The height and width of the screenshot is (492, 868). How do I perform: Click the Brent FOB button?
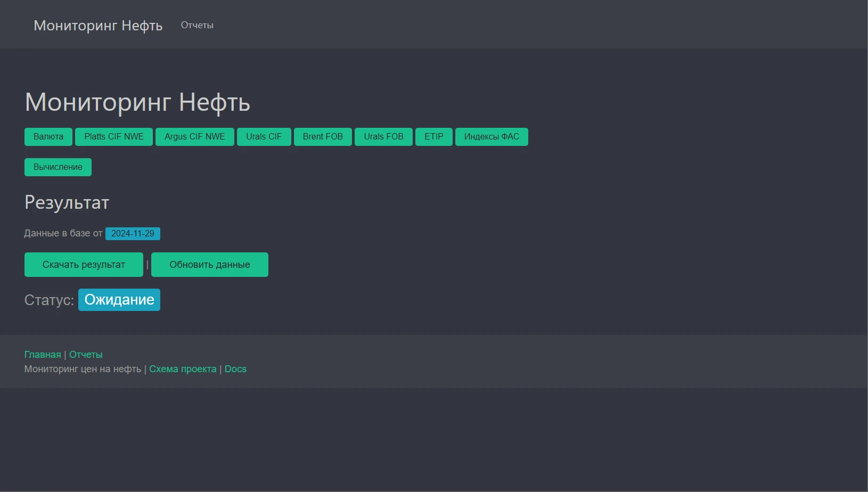point(322,137)
